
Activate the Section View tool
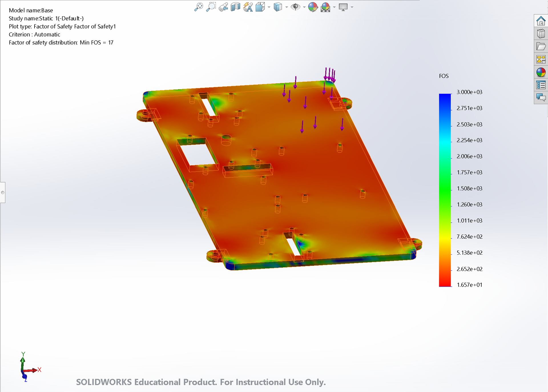coord(235,7)
